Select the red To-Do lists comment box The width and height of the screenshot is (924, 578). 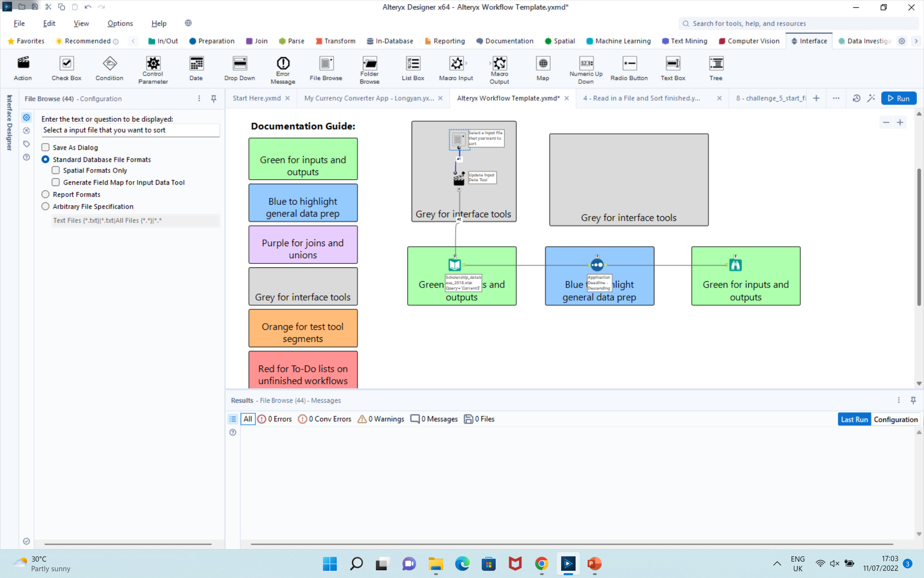(303, 369)
